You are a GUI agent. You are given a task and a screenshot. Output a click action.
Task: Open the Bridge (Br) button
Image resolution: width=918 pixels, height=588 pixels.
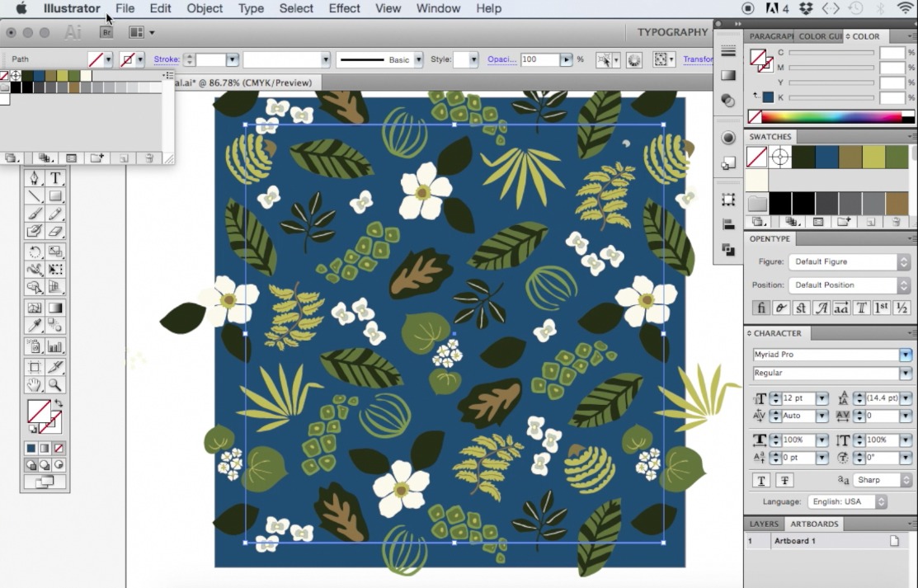tap(106, 32)
